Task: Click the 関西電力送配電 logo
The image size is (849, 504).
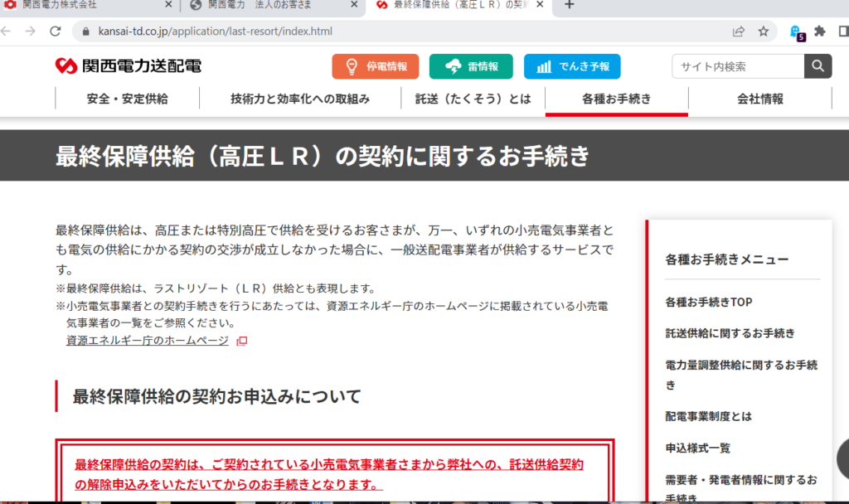Action: [x=129, y=66]
